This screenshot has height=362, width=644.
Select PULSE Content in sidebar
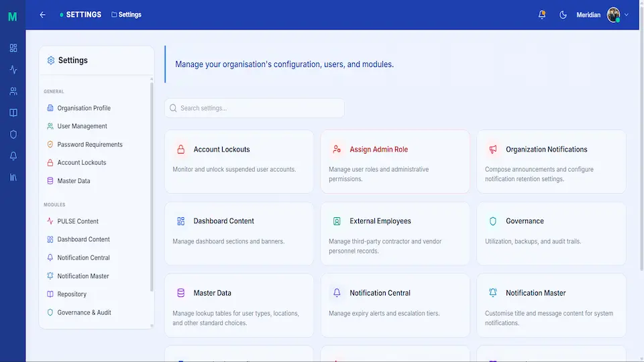click(96, 221)
